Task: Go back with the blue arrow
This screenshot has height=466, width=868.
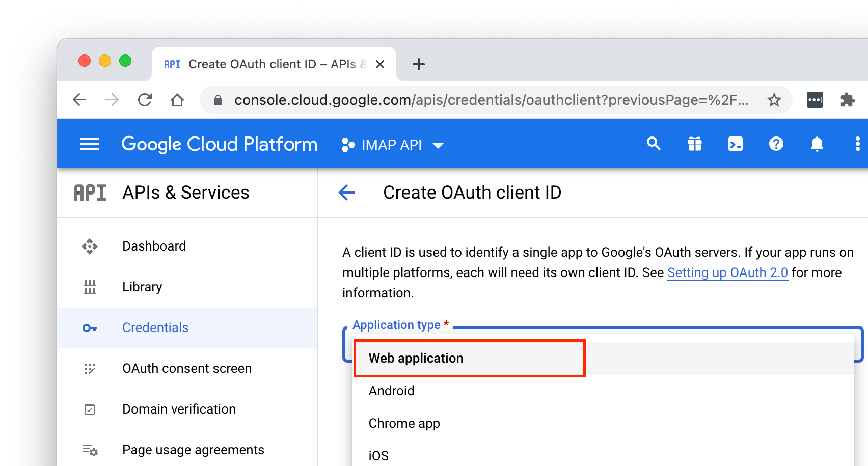Action: coord(346,193)
